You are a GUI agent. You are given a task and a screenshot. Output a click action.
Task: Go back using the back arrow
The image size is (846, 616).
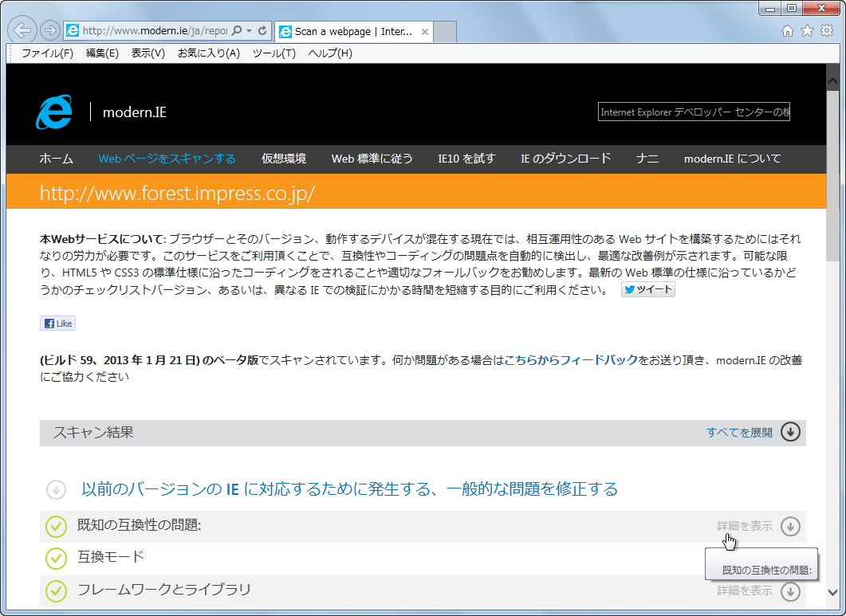click(x=22, y=29)
